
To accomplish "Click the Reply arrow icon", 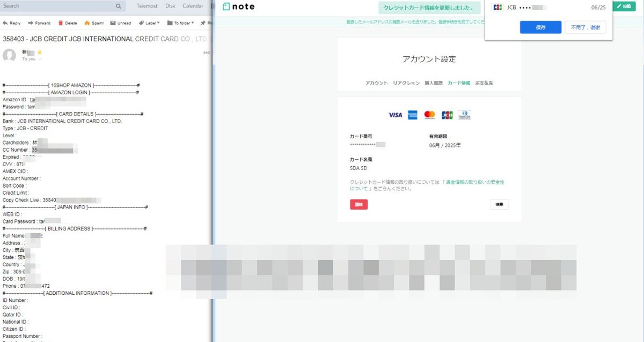I will [5, 23].
